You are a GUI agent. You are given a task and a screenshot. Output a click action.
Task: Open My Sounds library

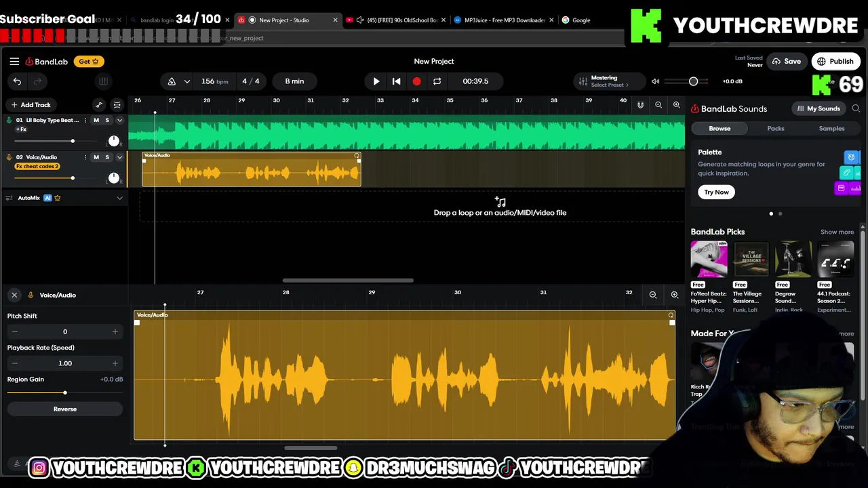[x=818, y=108]
